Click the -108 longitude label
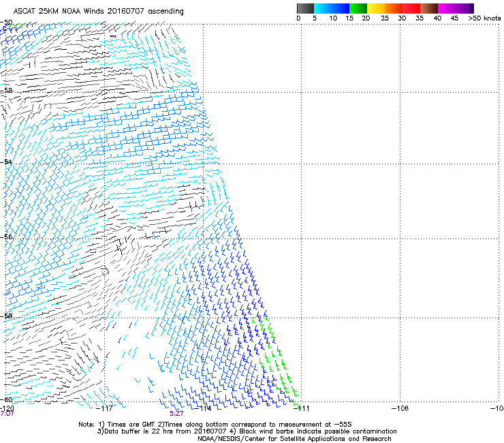The height and width of the screenshot is (443, 504). [400, 408]
